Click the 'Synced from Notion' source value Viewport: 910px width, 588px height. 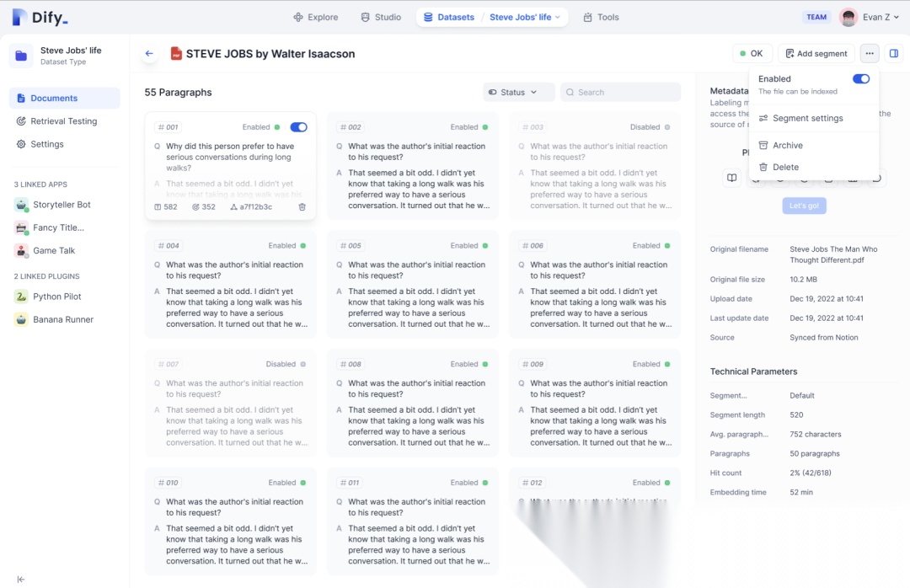tap(823, 337)
